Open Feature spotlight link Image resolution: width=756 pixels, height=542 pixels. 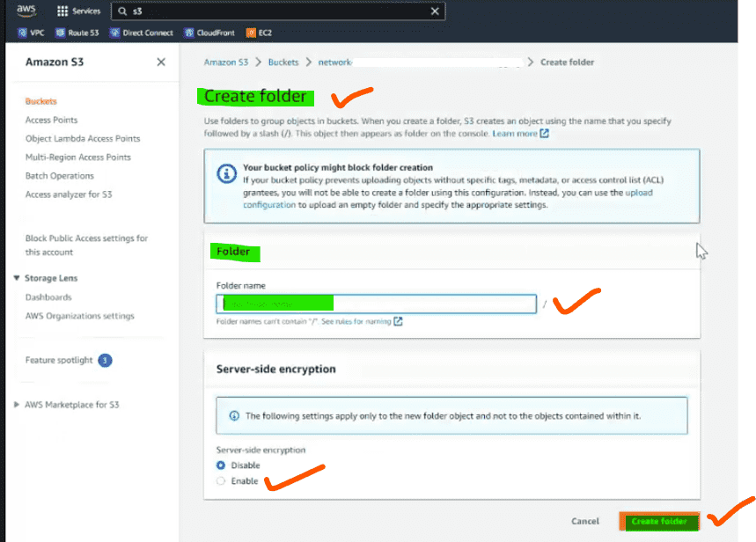59,360
